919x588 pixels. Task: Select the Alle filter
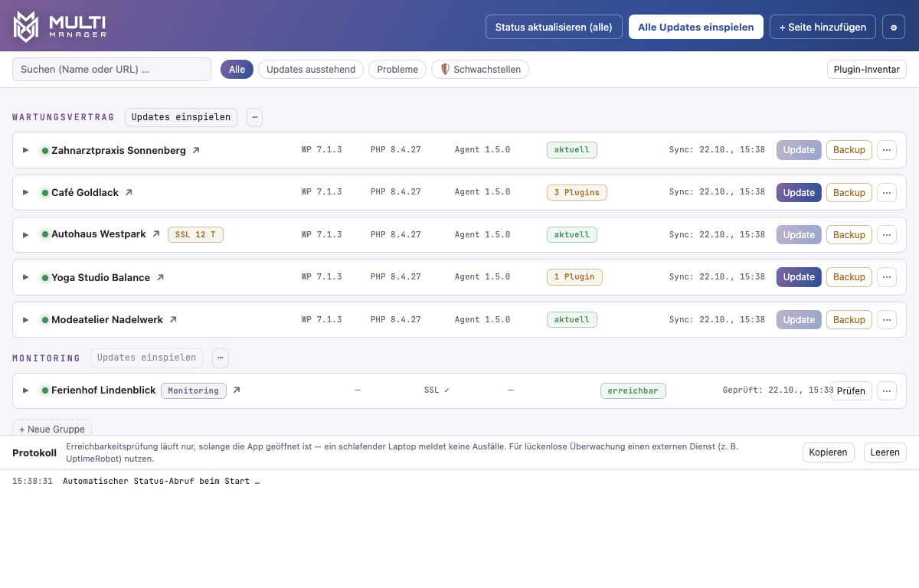tap(237, 70)
